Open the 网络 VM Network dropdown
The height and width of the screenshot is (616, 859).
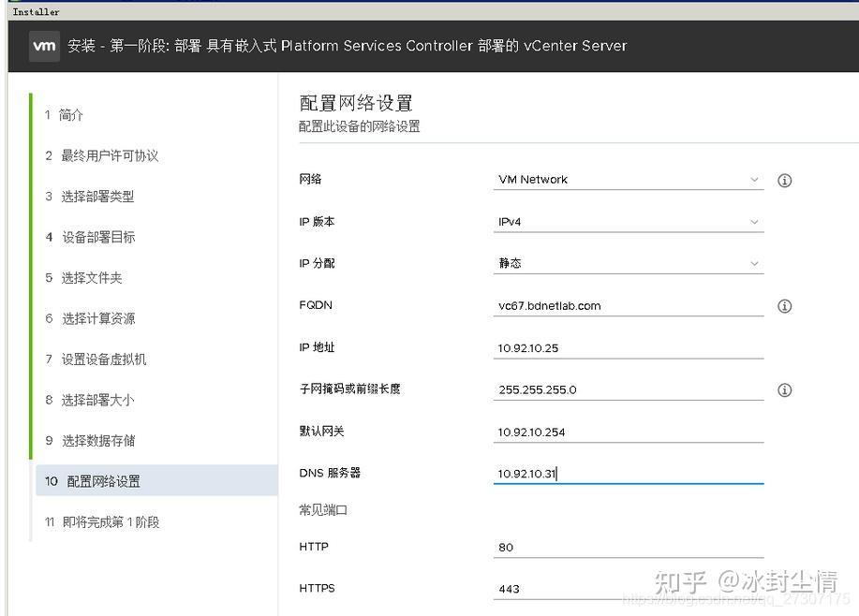coord(629,180)
